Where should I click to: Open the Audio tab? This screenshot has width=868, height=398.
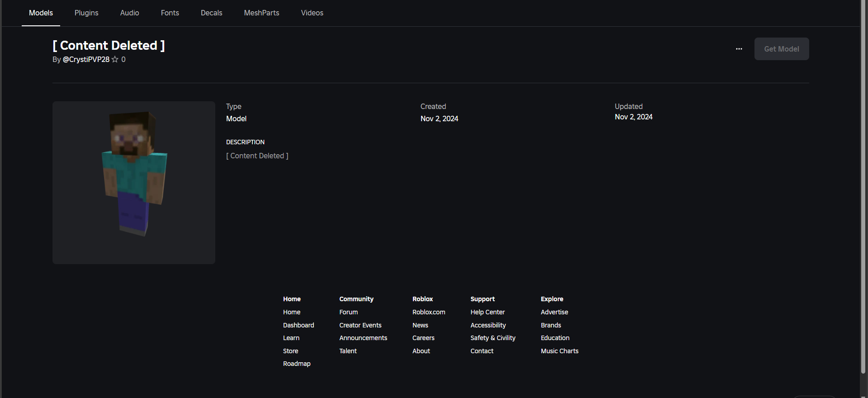tap(130, 13)
